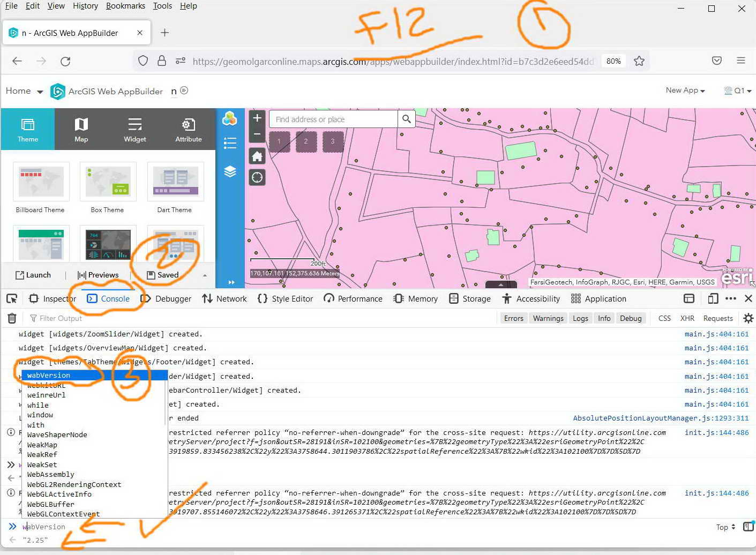Open the Widget tab in builder panel
The height and width of the screenshot is (555, 756).
pos(135,129)
